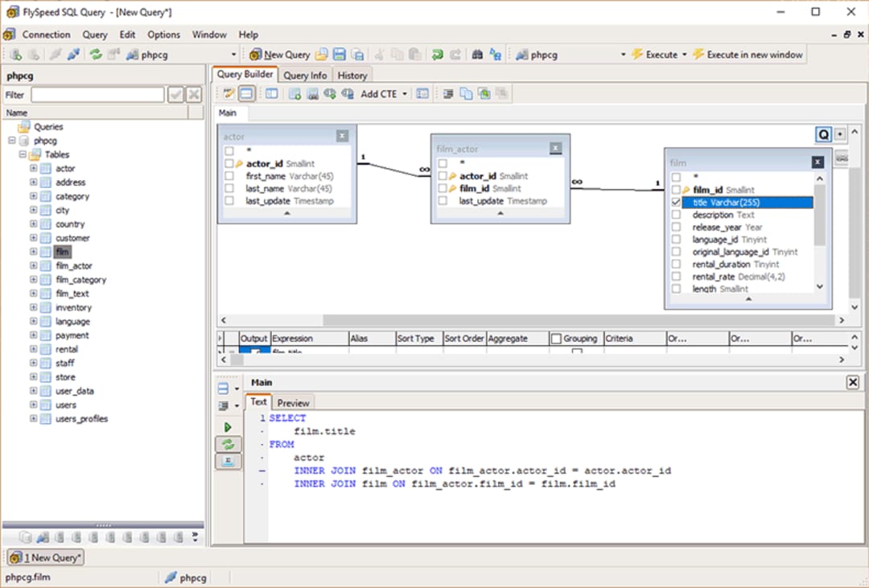Screen dimensions: 869x588
Task: Click the green refresh arrows beside SQL text
Action: pos(228,444)
